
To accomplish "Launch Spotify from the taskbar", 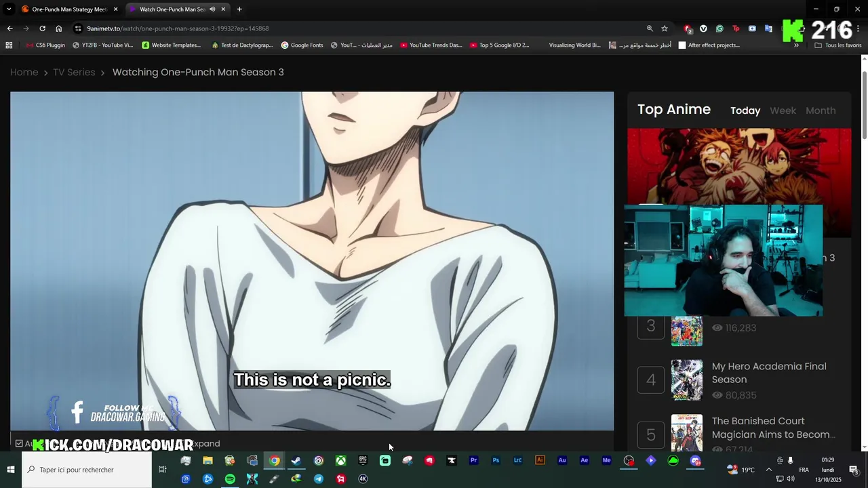I will (230, 479).
